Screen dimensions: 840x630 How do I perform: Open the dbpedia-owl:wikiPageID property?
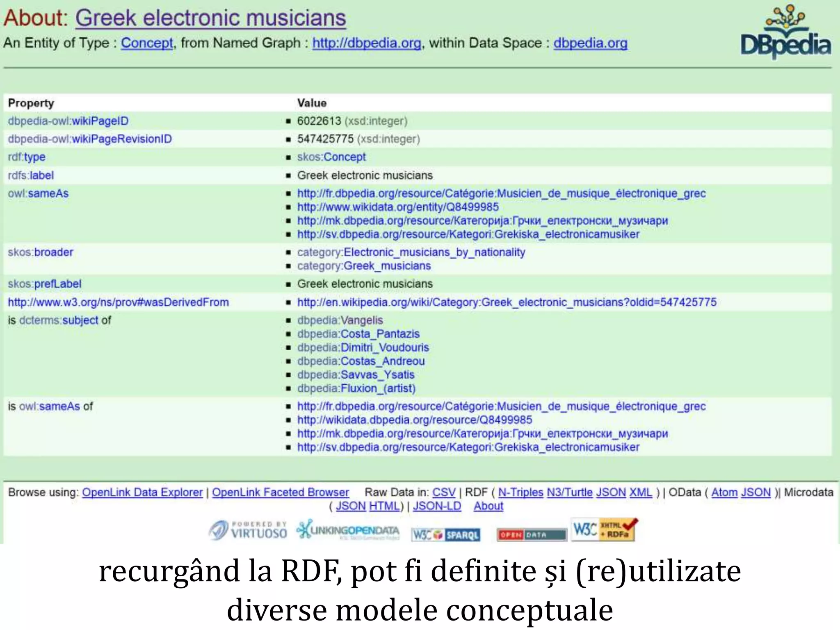(x=68, y=121)
